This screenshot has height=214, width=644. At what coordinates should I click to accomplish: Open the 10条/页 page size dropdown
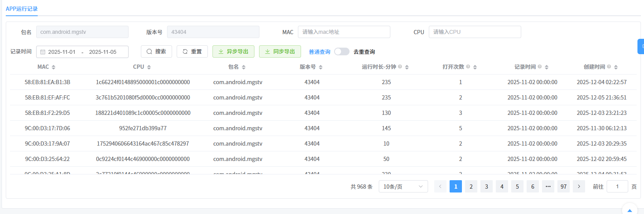[x=403, y=186]
